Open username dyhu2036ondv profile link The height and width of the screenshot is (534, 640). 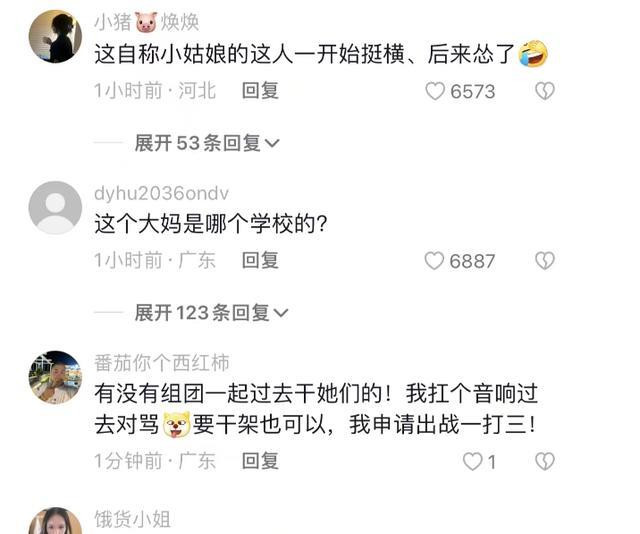click(161, 193)
